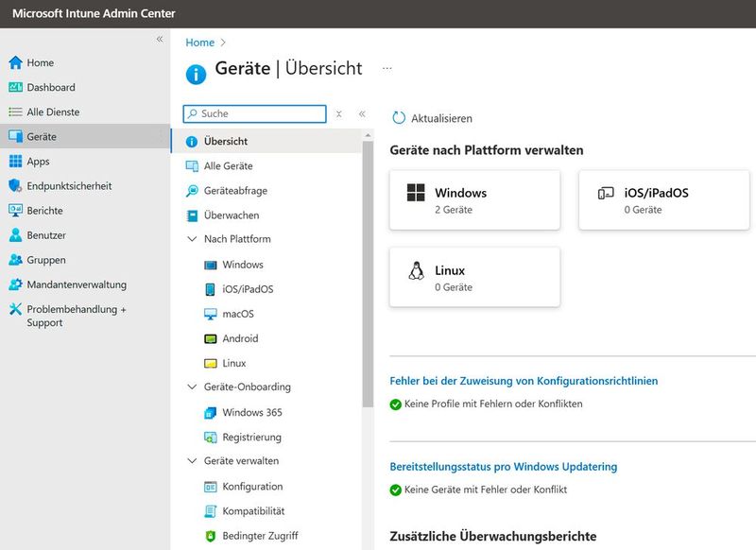Open the more options ellipsis next to Übersicht title

tap(387, 68)
